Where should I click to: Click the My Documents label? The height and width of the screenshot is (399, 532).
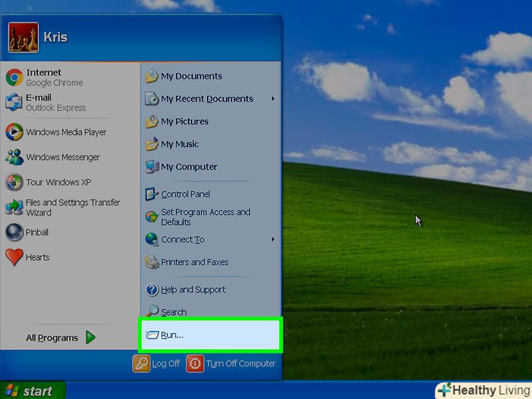(x=191, y=76)
